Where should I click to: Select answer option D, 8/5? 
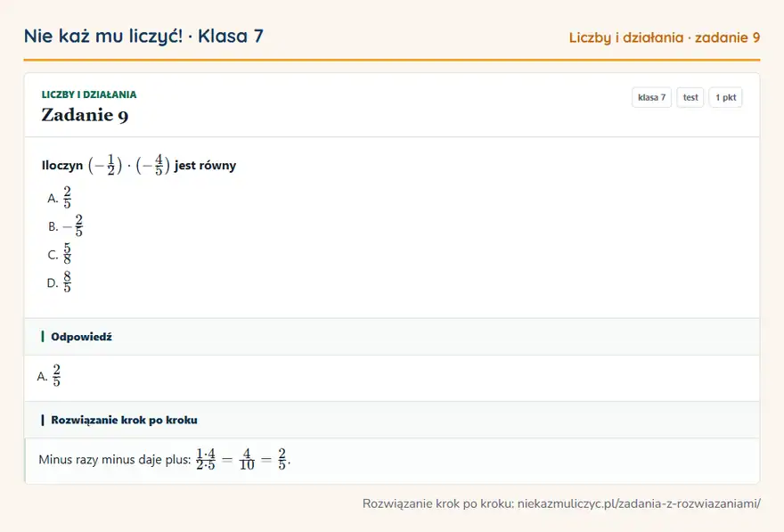[x=60, y=282]
